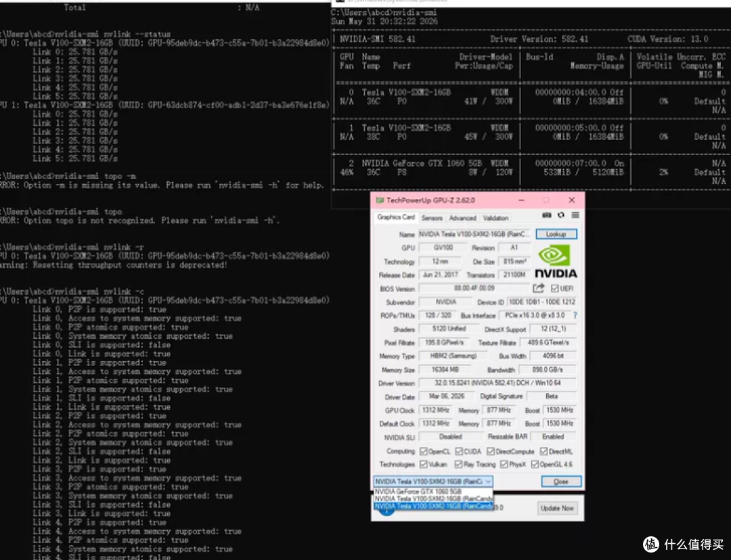Click the Transistors 21100M value
The image size is (731, 560).
[x=514, y=275]
